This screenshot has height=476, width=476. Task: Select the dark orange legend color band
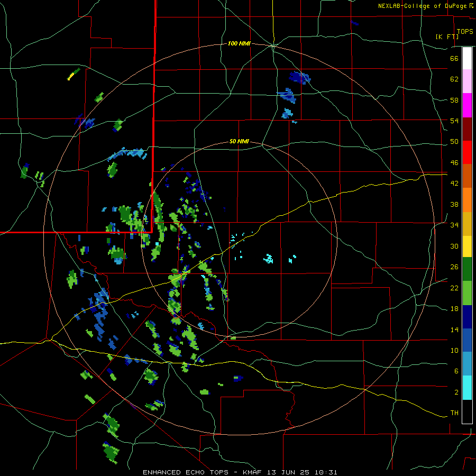tap(467, 176)
